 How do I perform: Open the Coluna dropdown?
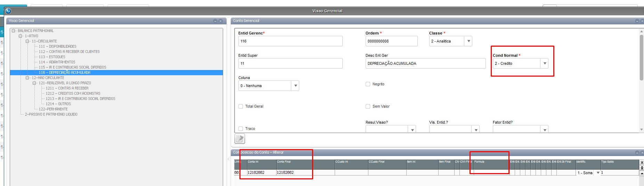295,86
